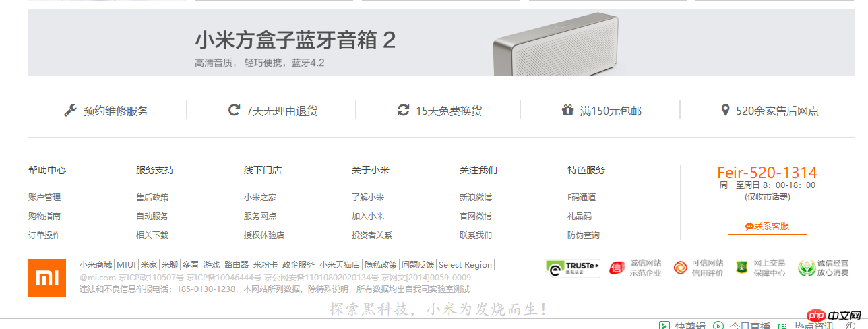This screenshot has width=868, height=329.
Task: Click the TRUSTe privacy certification badge
Action: click(572, 268)
